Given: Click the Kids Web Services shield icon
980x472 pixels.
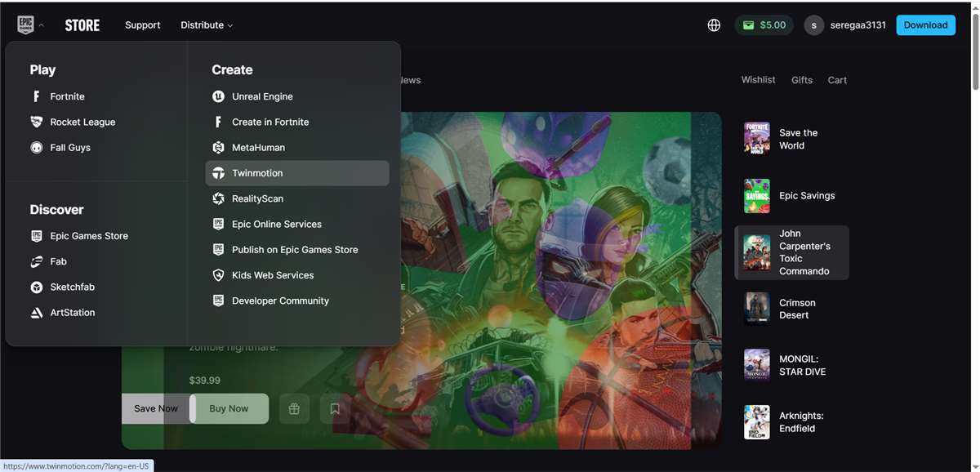Looking at the screenshot, I should pyautogui.click(x=218, y=275).
